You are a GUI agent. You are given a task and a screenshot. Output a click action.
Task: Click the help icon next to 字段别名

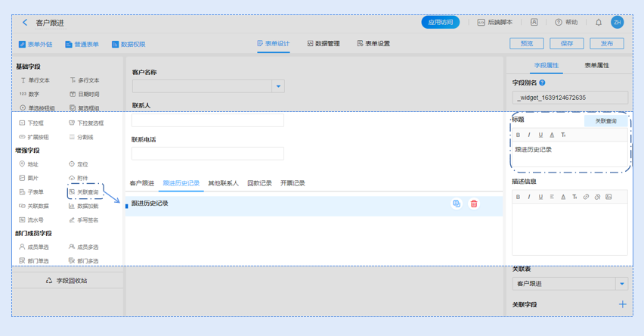[542, 82]
